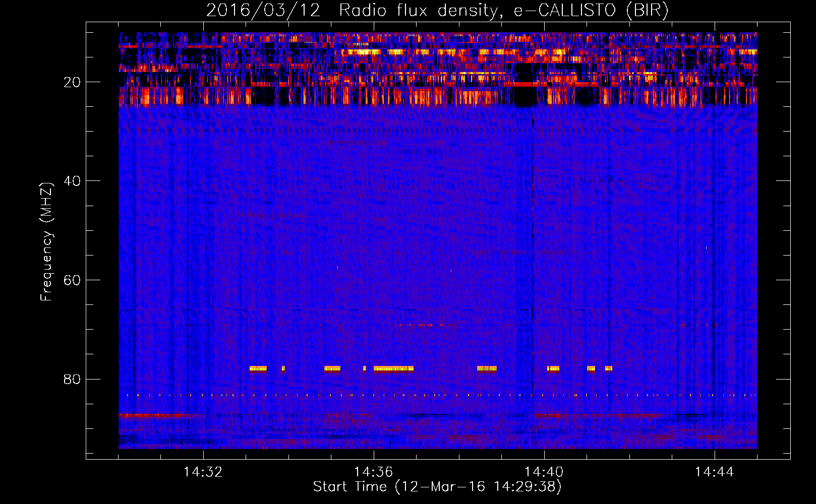Image resolution: width=816 pixels, height=504 pixels.
Task: Click the 80 MHz frequency tick label
Action: point(72,379)
